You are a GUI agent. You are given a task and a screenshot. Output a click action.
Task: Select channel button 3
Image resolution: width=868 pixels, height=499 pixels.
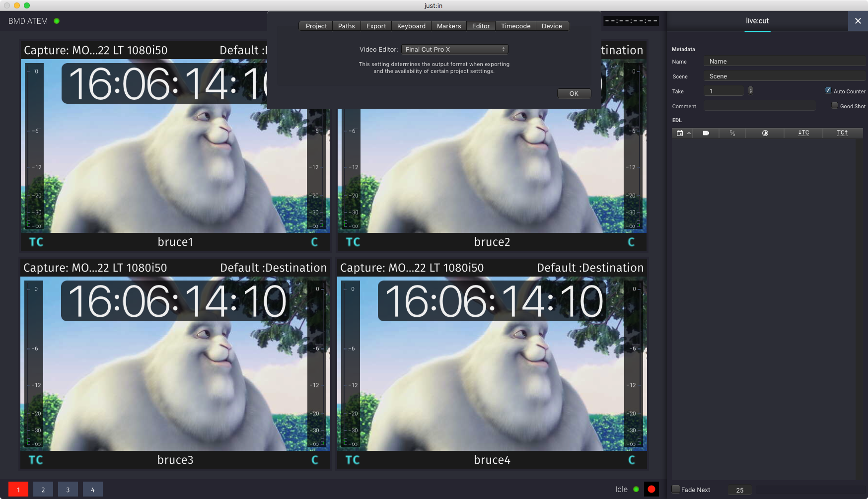point(68,489)
